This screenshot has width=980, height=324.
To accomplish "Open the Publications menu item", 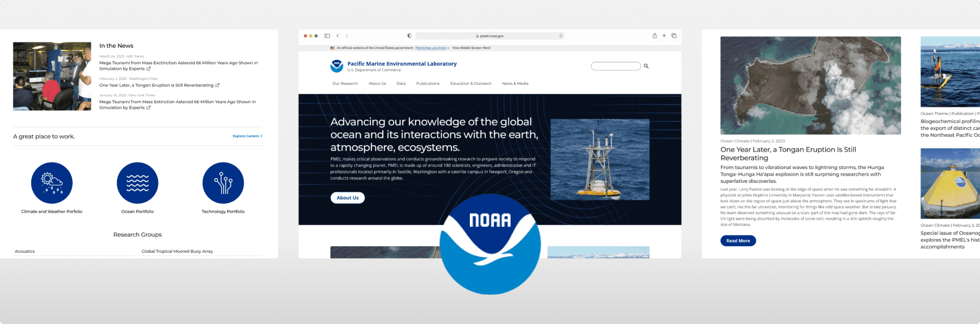I will [428, 84].
